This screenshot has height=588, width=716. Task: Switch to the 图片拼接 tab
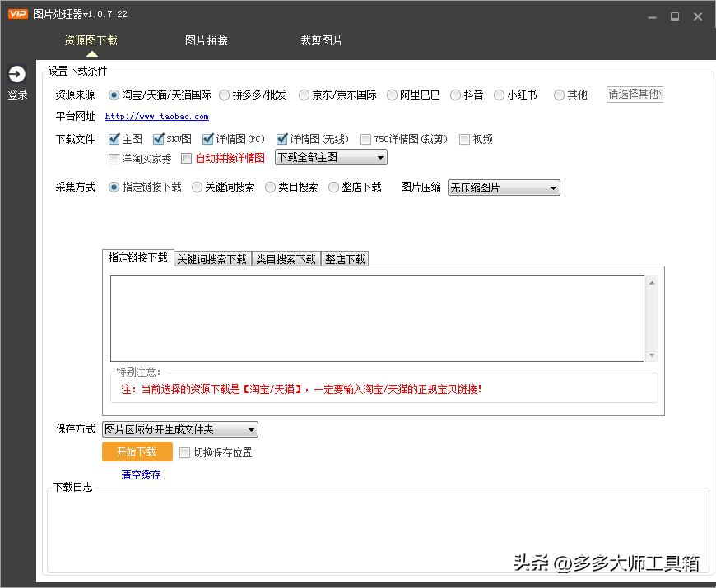point(207,39)
